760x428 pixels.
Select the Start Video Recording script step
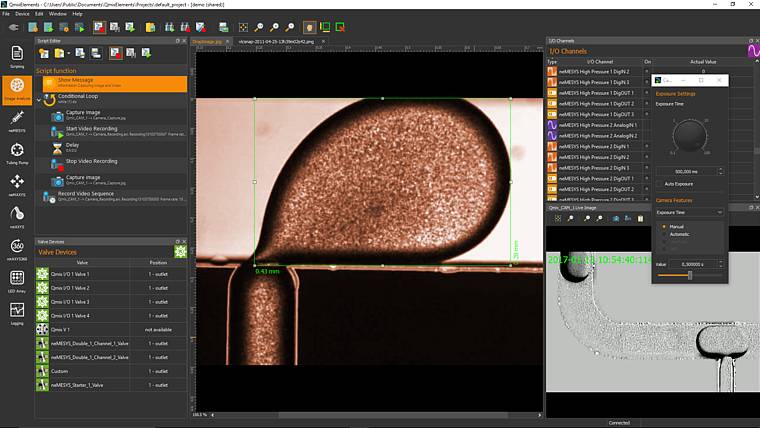tap(119, 131)
